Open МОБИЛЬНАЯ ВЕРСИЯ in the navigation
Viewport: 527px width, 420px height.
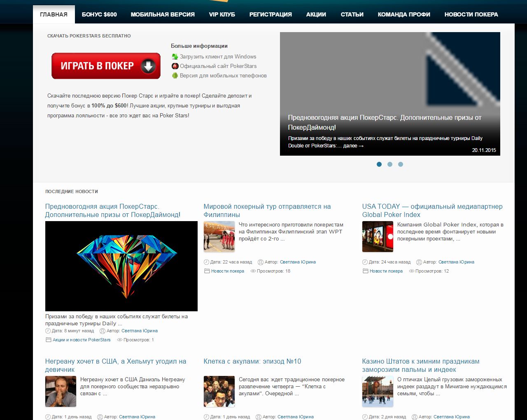[x=163, y=14]
